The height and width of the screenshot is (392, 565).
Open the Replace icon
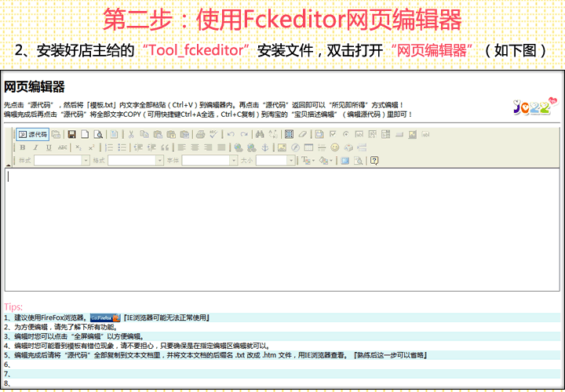273,134
